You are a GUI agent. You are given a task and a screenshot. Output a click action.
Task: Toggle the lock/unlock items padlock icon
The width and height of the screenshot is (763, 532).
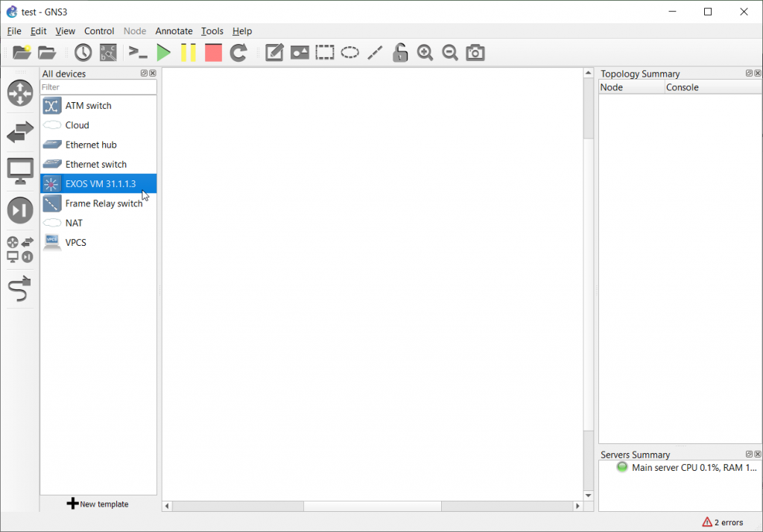(x=400, y=53)
